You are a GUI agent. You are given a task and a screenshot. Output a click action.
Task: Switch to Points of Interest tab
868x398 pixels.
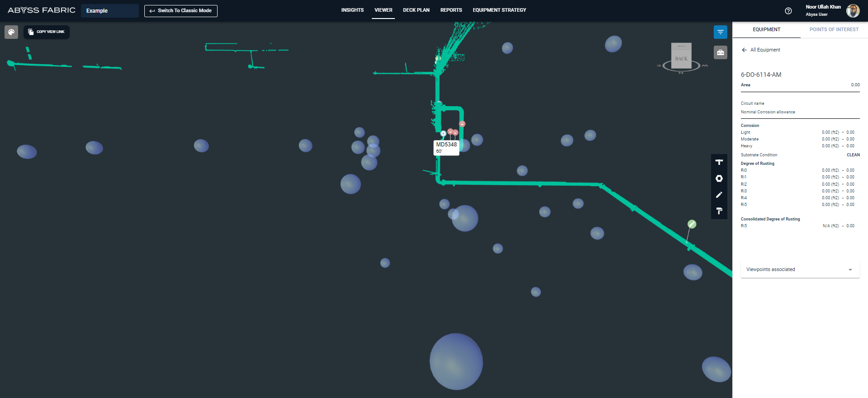834,30
